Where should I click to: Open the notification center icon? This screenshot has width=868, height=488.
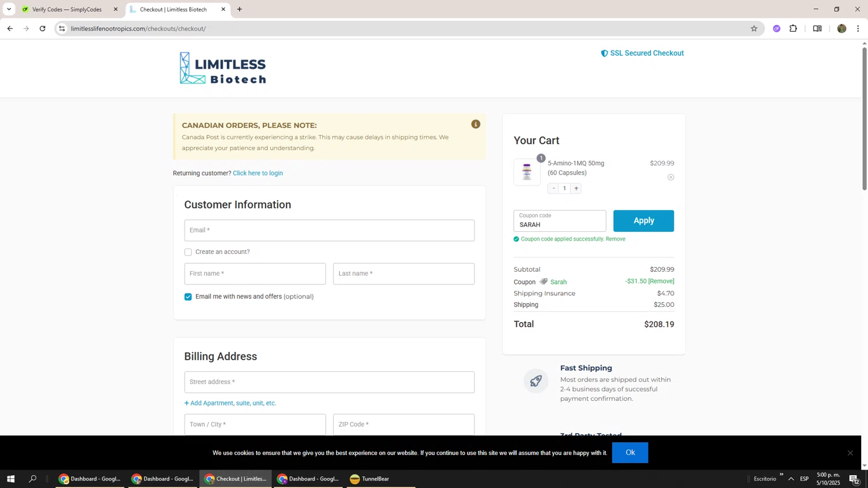tap(854, 479)
